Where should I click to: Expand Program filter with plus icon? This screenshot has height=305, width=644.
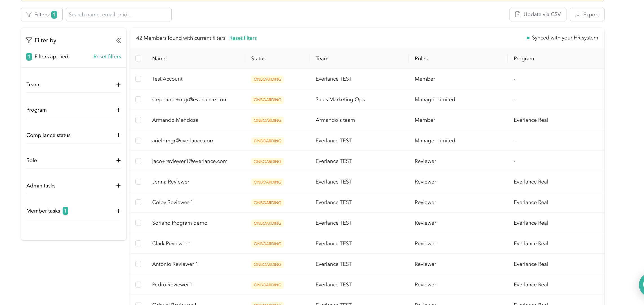(118, 110)
